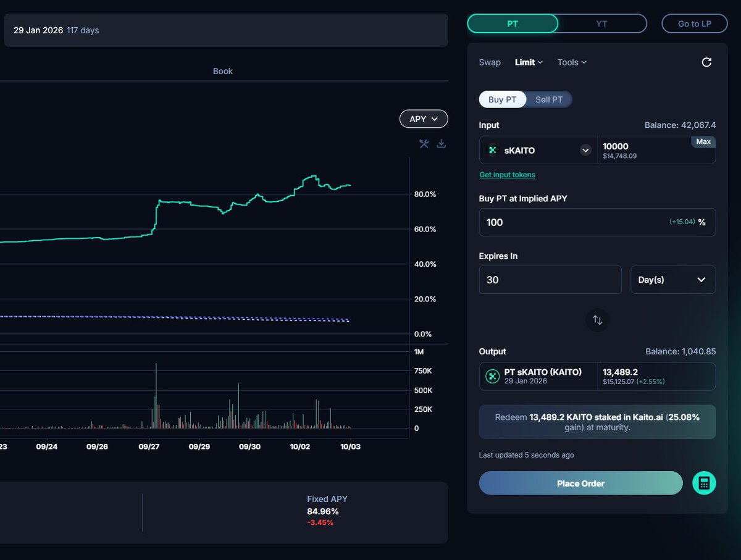Select the Sell PT option
741x560 pixels.
tap(548, 99)
